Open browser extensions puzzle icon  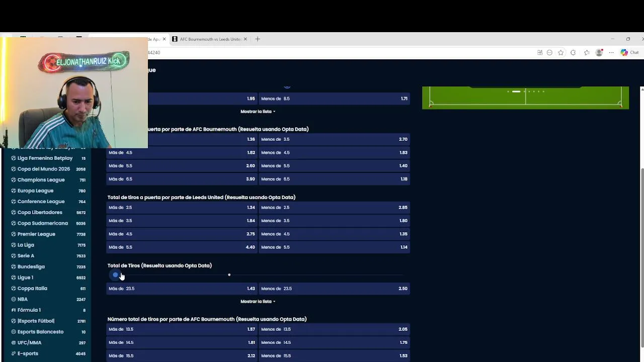pos(573,52)
